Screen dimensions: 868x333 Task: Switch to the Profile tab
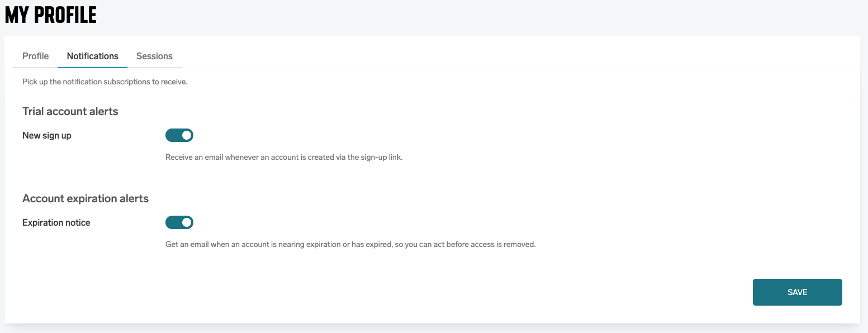point(35,56)
